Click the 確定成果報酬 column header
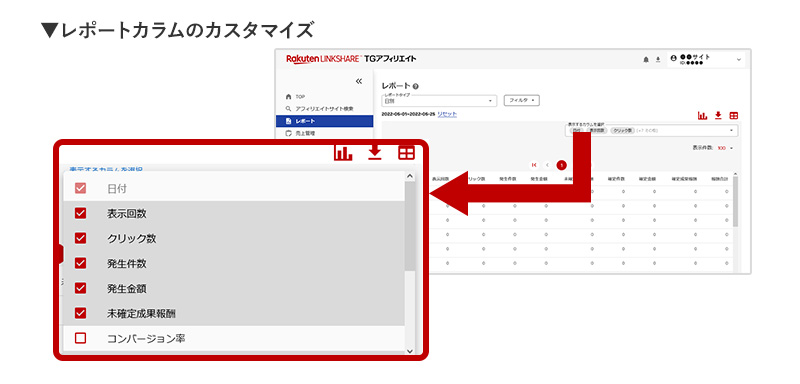800x384 pixels. (x=684, y=180)
